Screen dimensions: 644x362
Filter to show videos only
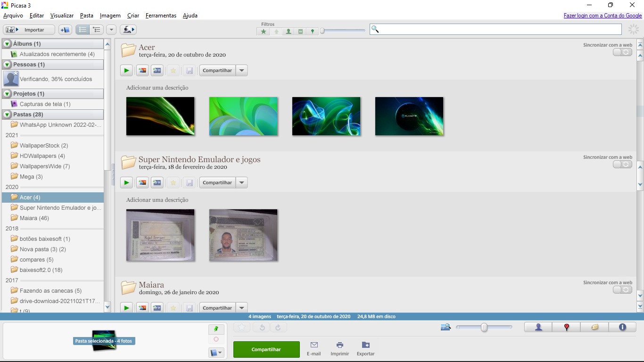300,32
